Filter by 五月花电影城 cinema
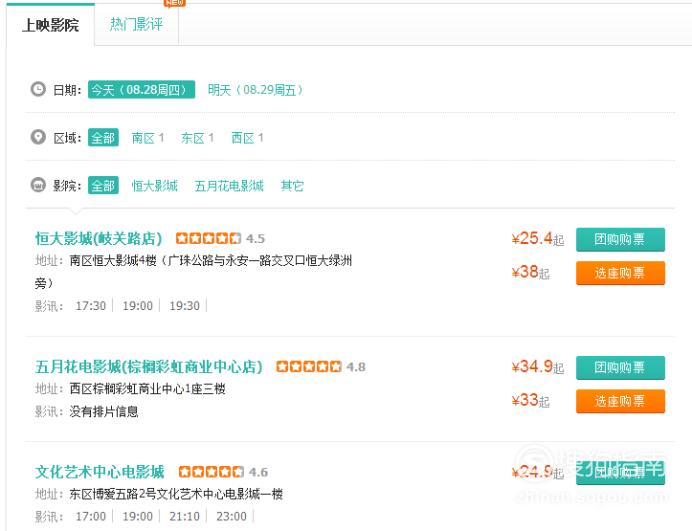 [x=229, y=186]
